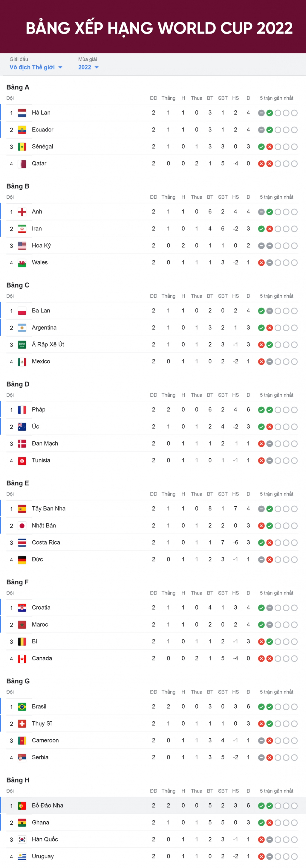Click the England flag next to Anh
306x868 pixels.
point(22,212)
